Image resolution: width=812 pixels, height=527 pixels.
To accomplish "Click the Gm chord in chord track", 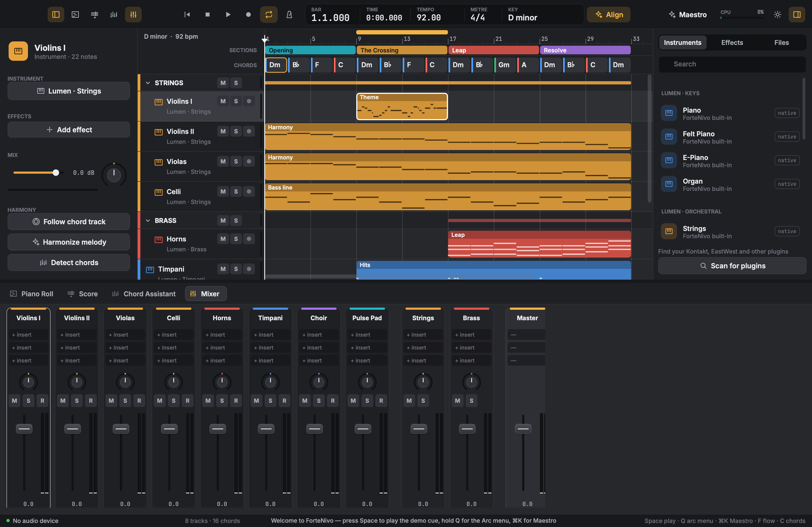I will (505, 65).
